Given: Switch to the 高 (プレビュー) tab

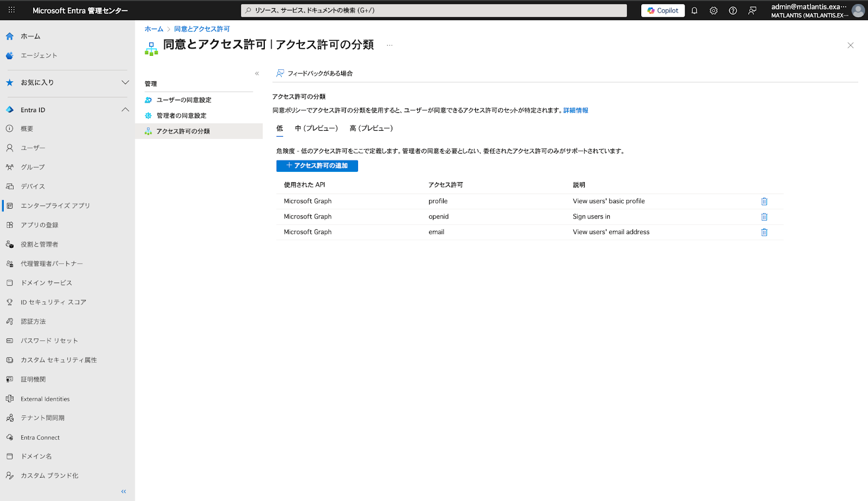Looking at the screenshot, I should click(x=371, y=129).
